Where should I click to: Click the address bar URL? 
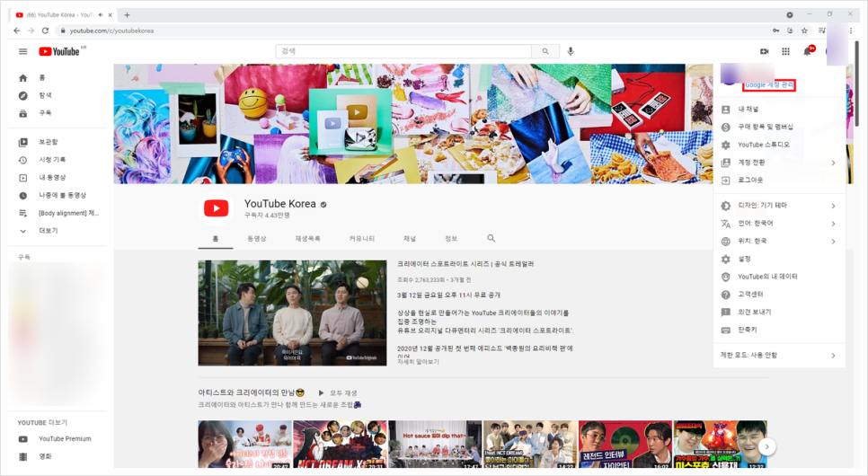coord(111,31)
